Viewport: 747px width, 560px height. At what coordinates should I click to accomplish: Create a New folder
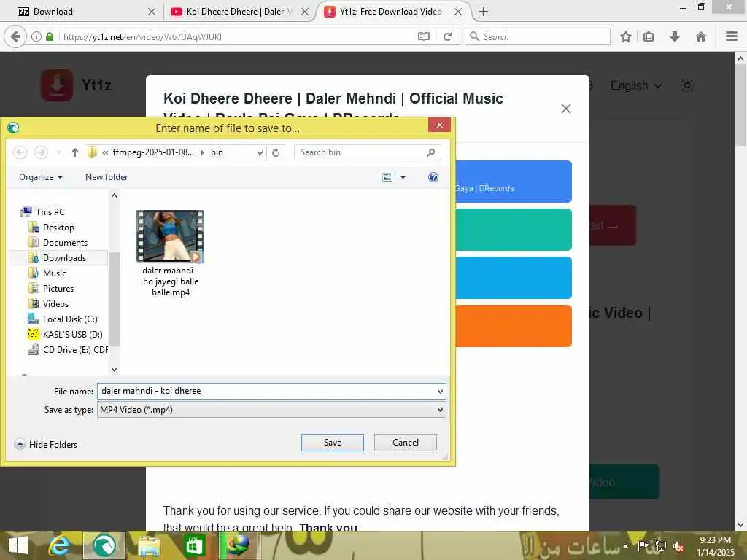[107, 177]
